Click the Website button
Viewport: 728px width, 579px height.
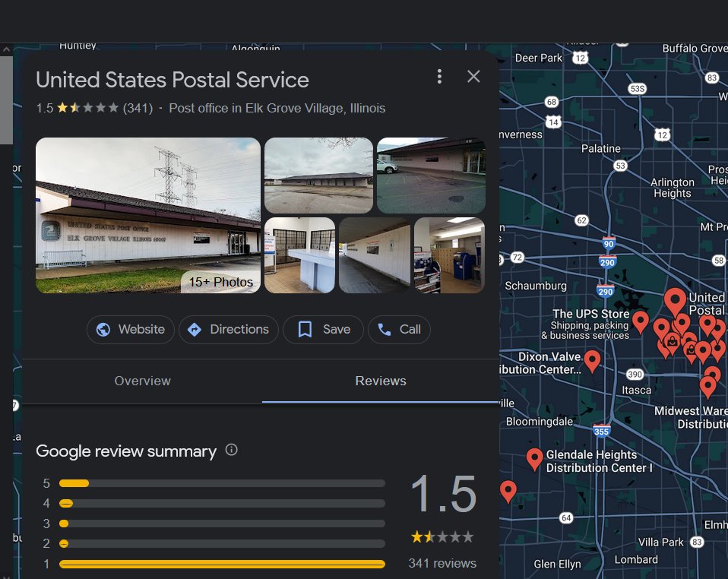(131, 330)
